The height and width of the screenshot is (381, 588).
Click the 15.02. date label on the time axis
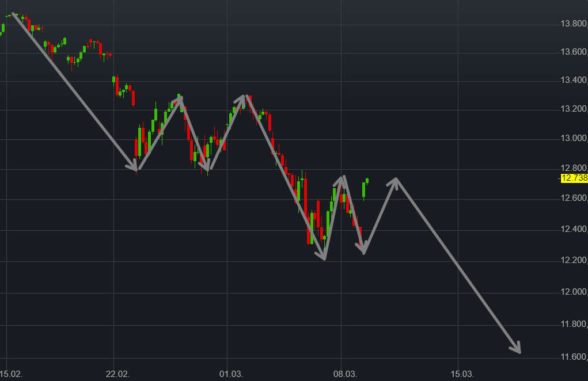click(13, 374)
